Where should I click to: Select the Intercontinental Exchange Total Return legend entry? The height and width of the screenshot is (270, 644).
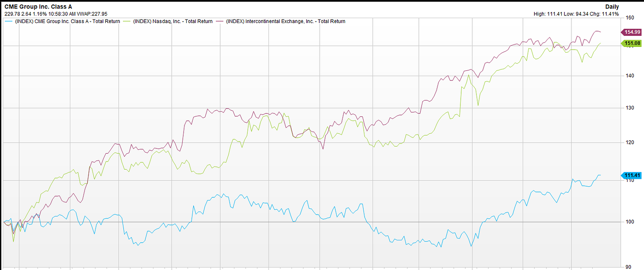point(280,21)
